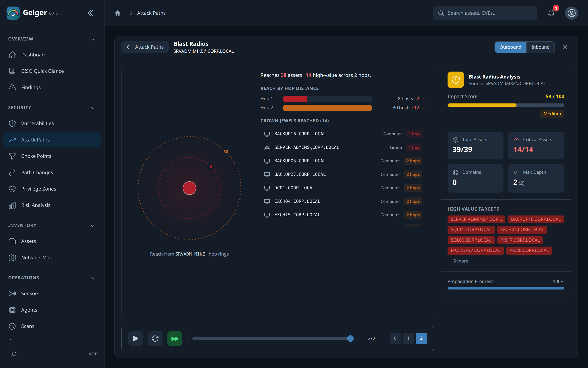The width and height of the screenshot is (588, 368).
Task: Jump to hop step 1
Action: coord(408,338)
